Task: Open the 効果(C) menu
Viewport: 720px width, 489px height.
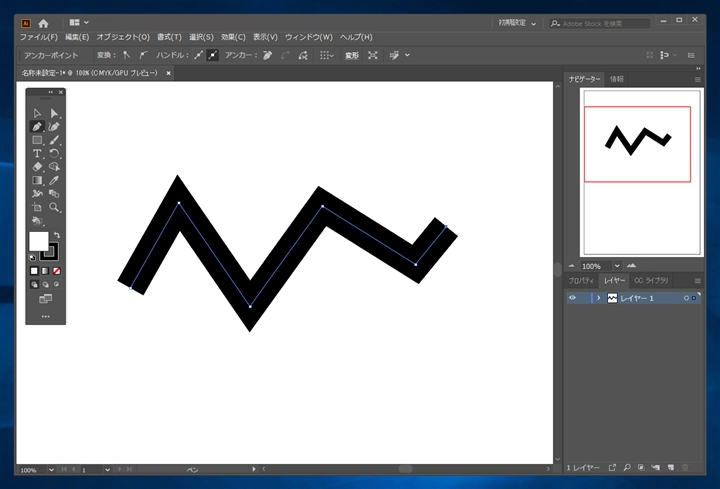Action: tap(233, 37)
